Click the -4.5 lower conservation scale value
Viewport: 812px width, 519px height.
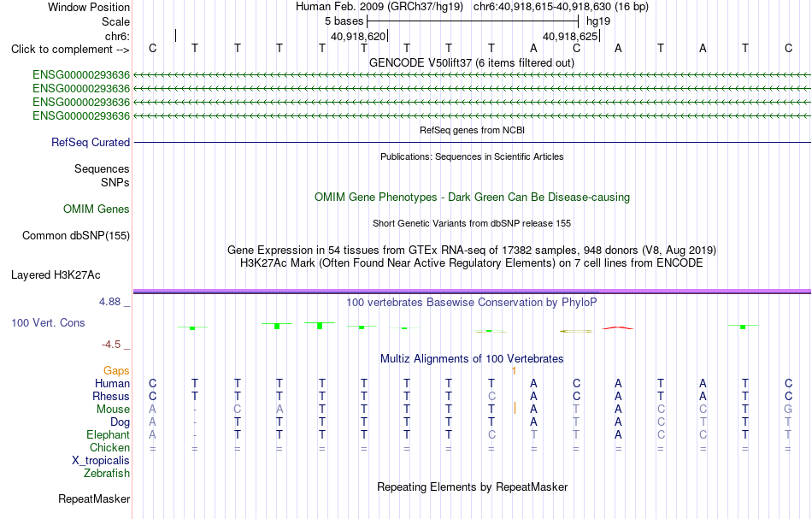111,345
